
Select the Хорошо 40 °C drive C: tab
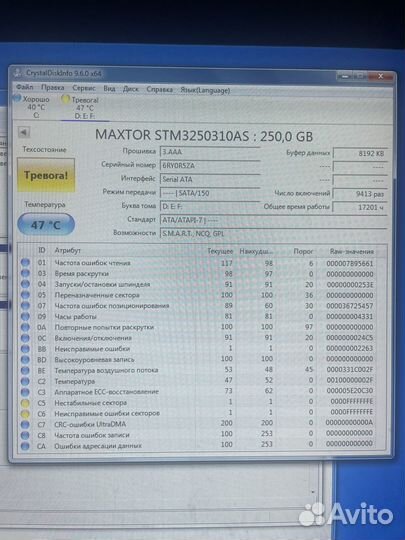coord(32,107)
